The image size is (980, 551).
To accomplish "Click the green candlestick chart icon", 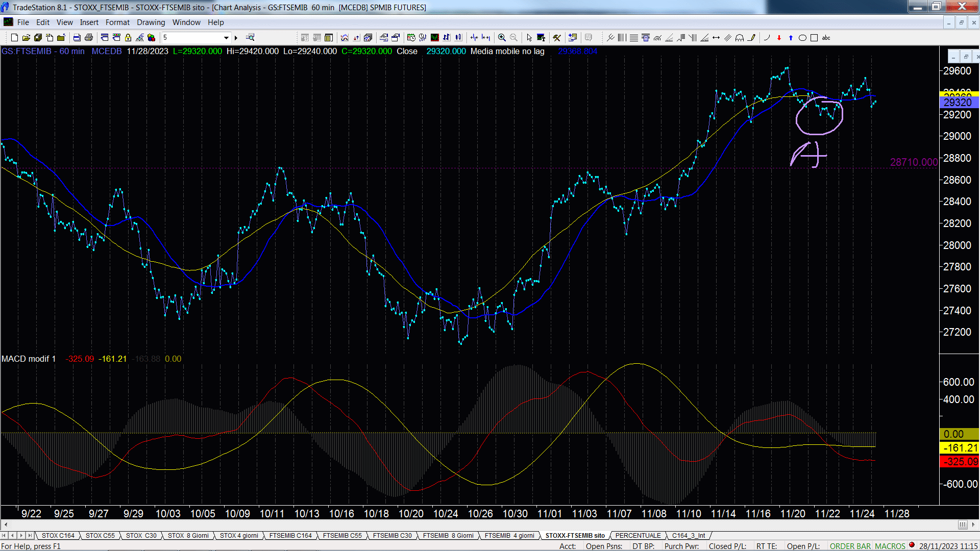I will point(434,38).
